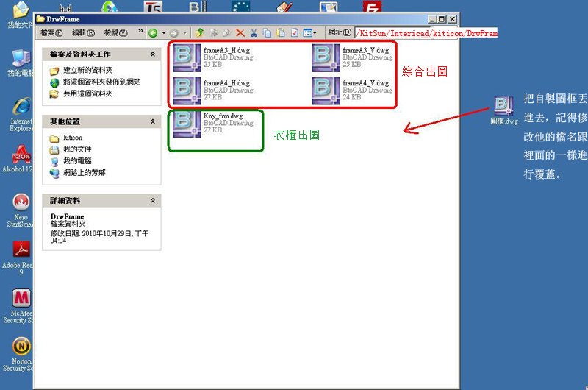
Task: Click the address bar path field
Action: click(426, 33)
